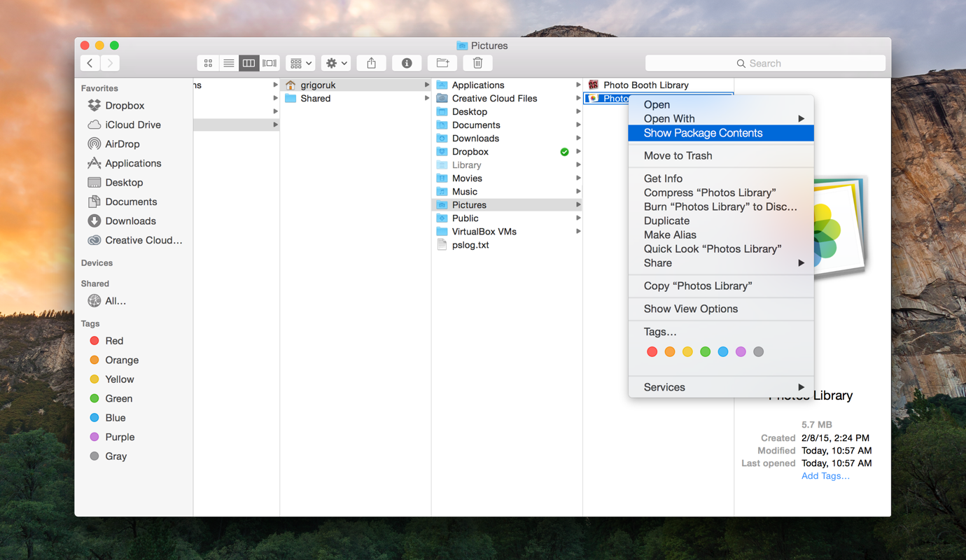Viewport: 966px width, 560px height.
Task: Select the Movies folder
Action: pyautogui.click(x=507, y=178)
